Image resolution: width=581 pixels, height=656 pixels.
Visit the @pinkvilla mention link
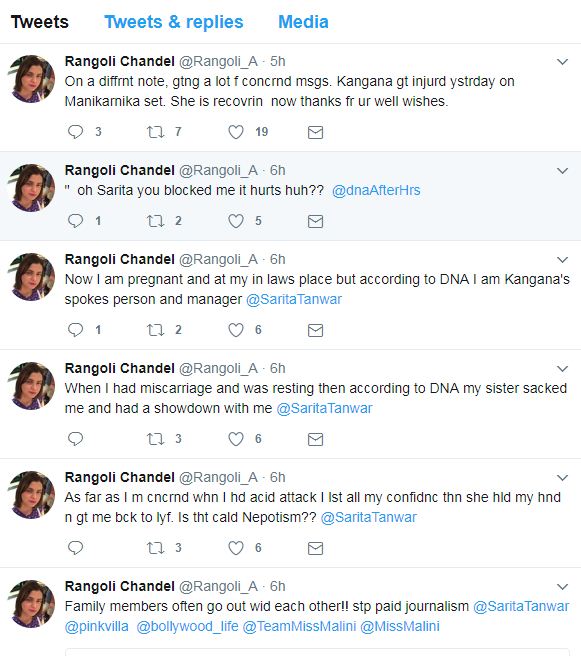[x=97, y=626]
